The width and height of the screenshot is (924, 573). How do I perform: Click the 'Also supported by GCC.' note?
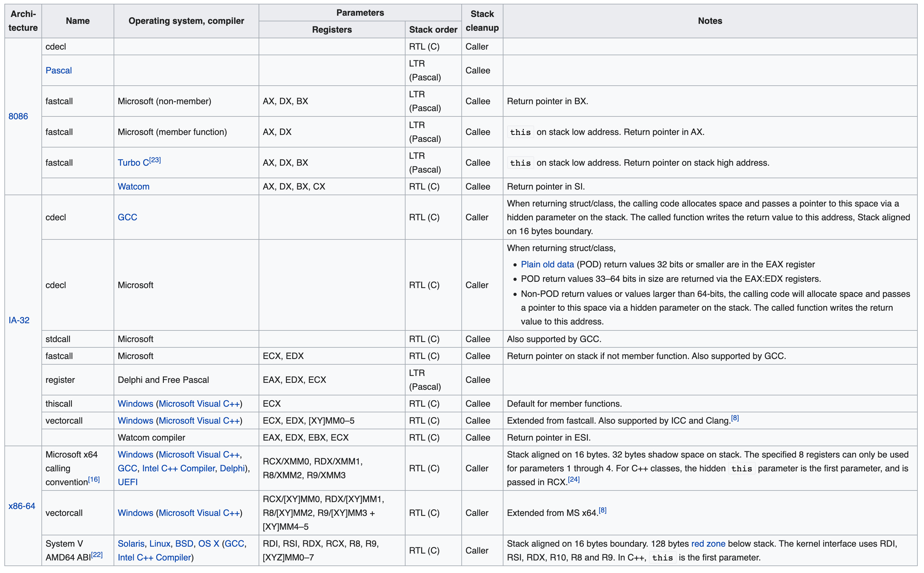coord(554,339)
